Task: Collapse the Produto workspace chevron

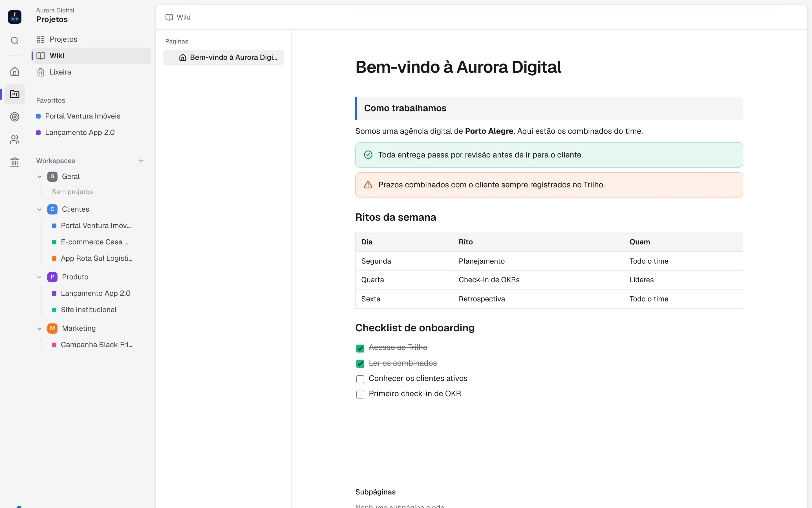Action: click(x=39, y=277)
